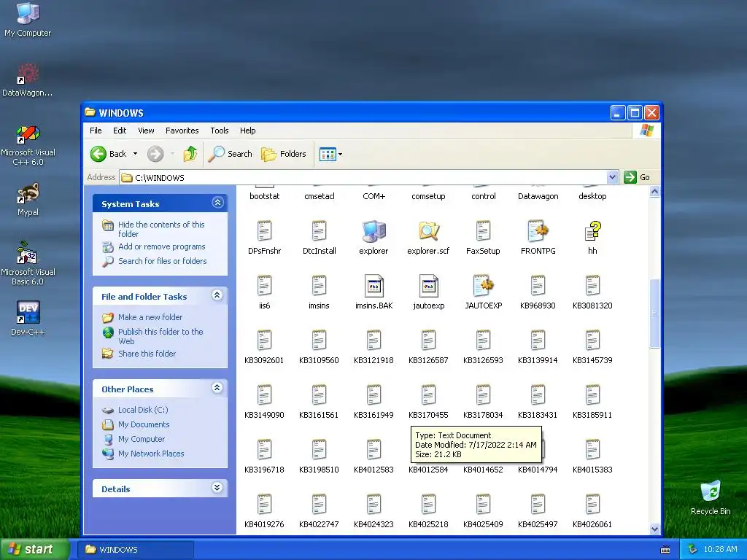
Task: Select Microsoft Visual C++ 6.0 shortcut
Action: [x=28, y=144]
